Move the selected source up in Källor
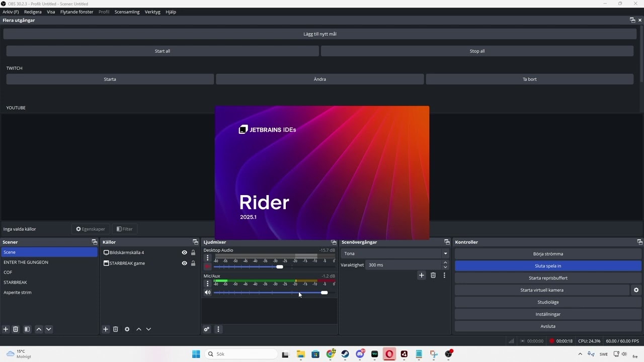 pyautogui.click(x=139, y=329)
